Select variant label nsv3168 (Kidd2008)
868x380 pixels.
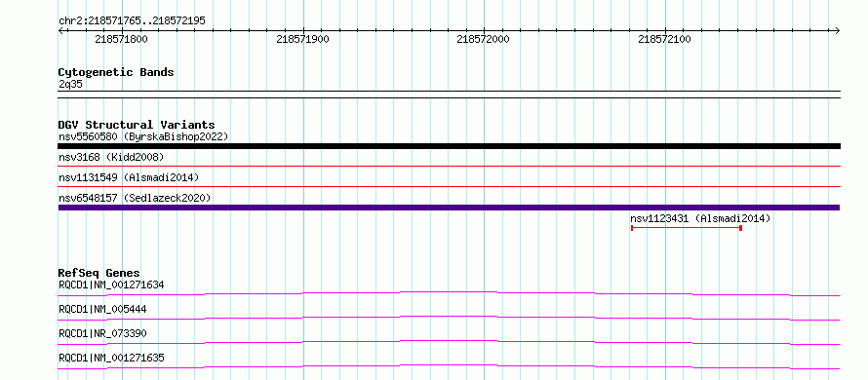[111, 157]
